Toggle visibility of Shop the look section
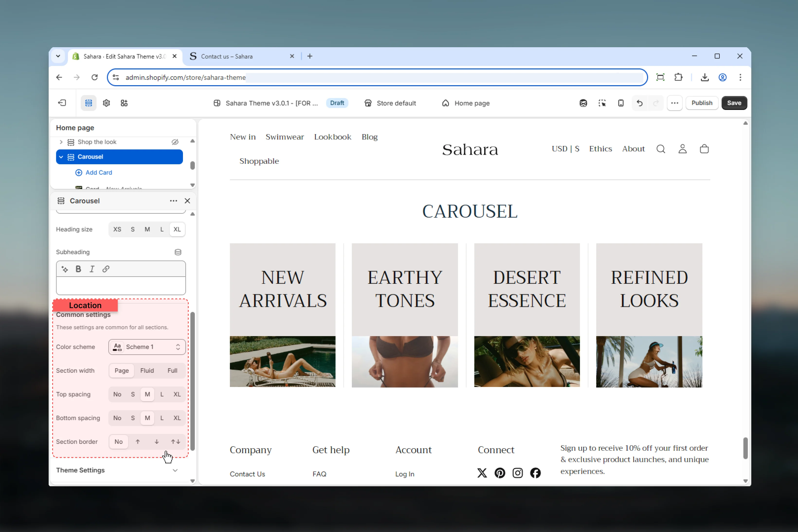The width and height of the screenshot is (798, 532). pos(175,142)
